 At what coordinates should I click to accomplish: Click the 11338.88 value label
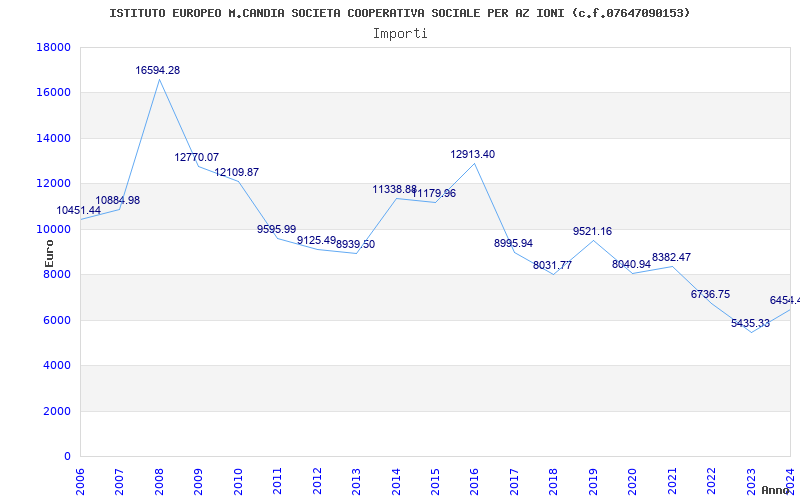click(394, 189)
